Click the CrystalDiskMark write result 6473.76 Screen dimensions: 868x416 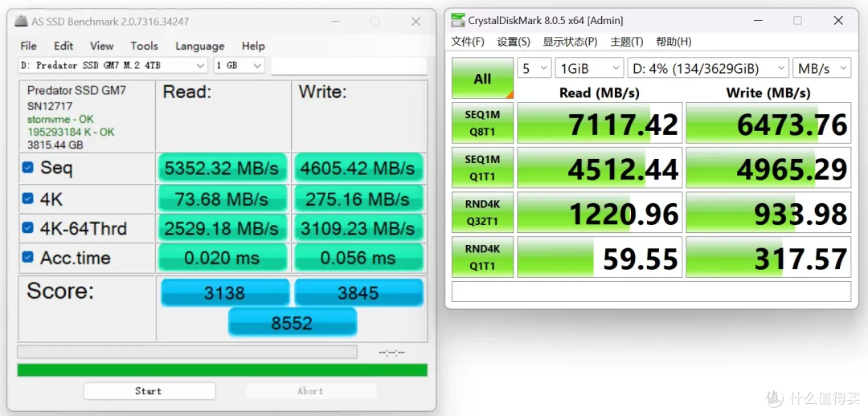(x=768, y=123)
